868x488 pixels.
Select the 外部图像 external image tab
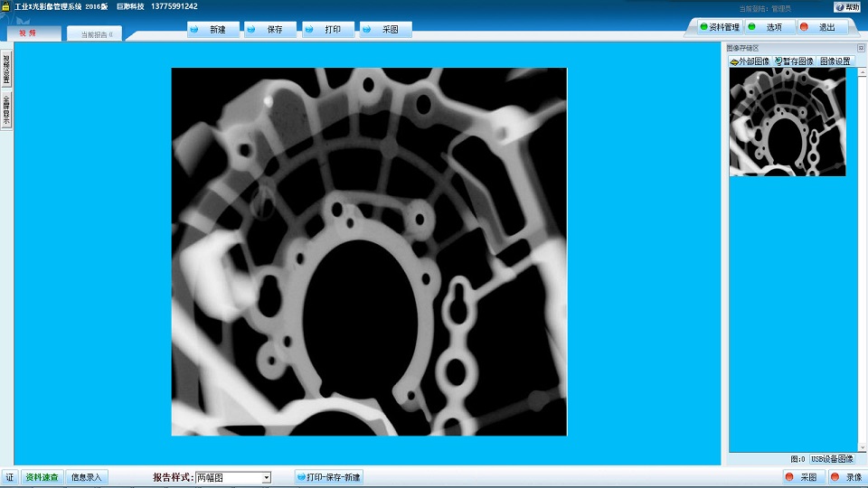[750, 61]
